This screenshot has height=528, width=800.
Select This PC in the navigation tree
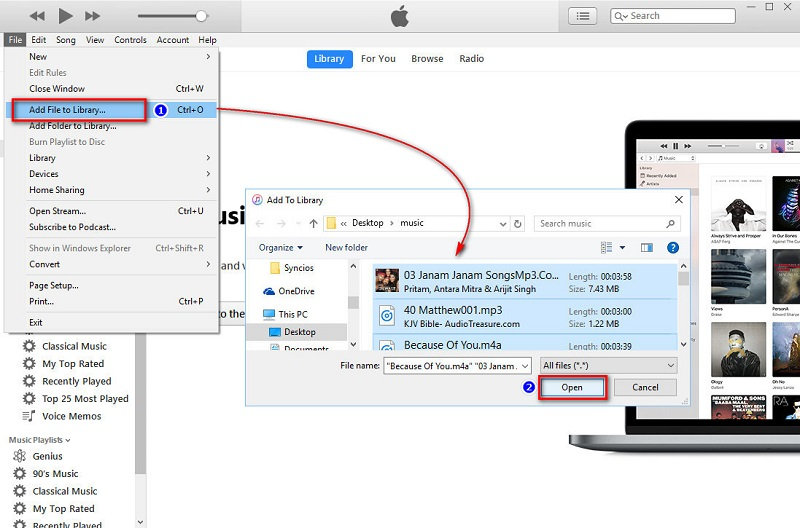pos(285,314)
